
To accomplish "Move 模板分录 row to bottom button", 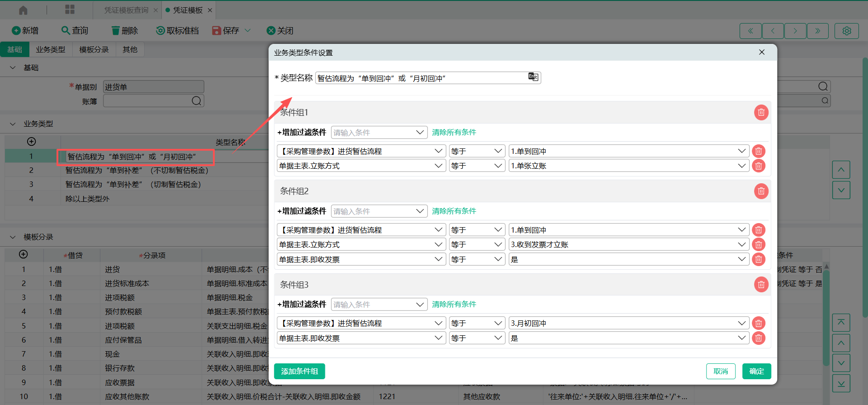I will 841,383.
